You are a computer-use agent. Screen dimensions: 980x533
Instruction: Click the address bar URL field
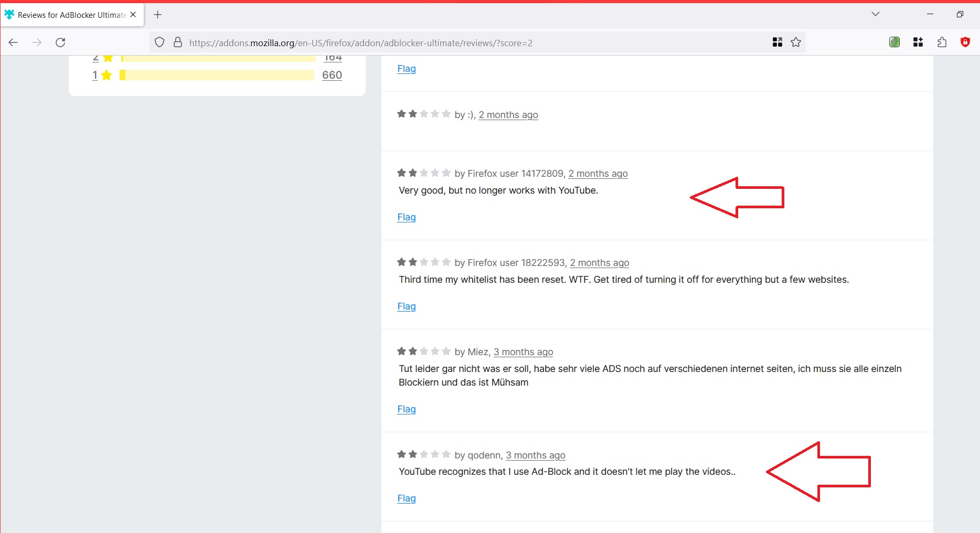476,43
